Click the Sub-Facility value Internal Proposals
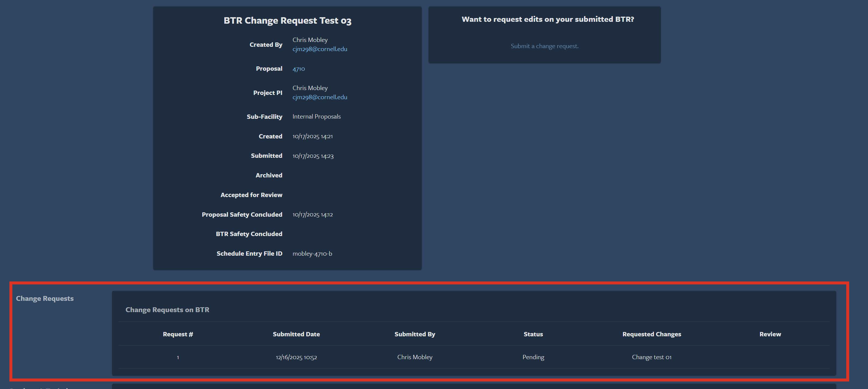The height and width of the screenshot is (389, 868). pos(316,116)
